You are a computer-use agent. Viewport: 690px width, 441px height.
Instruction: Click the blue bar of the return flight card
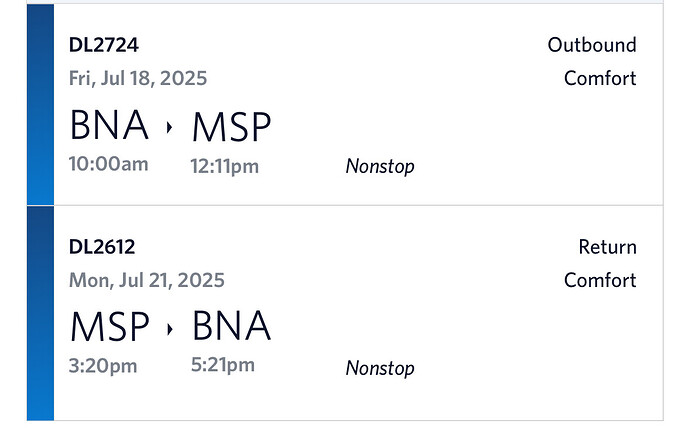click(40, 313)
